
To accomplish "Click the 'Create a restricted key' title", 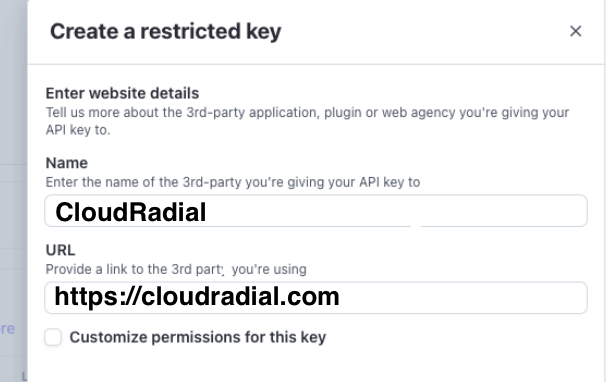I will point(165,31).
